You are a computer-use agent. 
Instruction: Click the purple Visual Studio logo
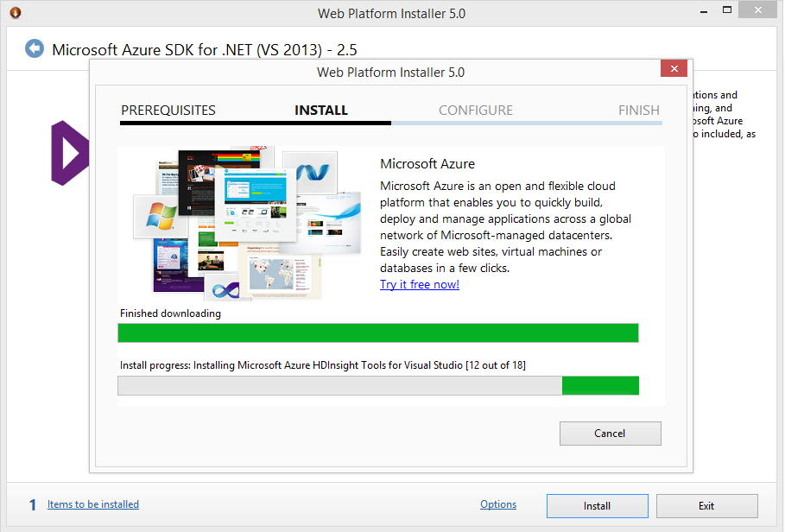(70, 153)
